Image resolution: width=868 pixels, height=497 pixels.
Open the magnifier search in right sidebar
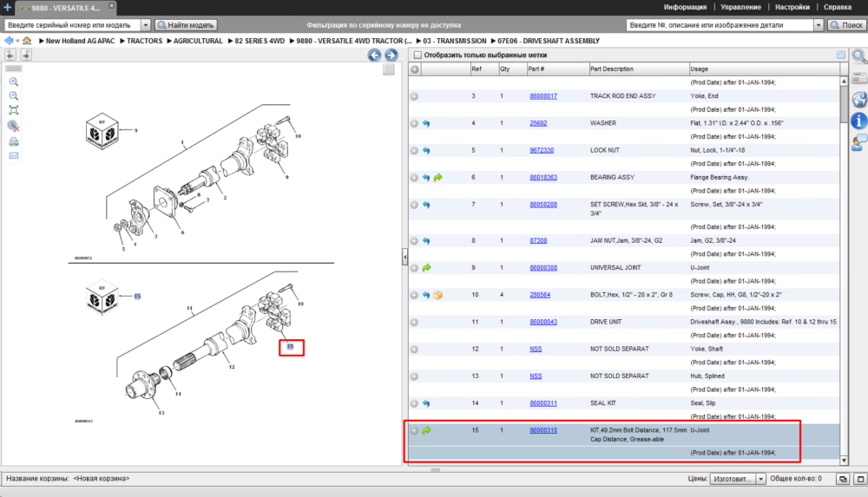click(858, 56)
